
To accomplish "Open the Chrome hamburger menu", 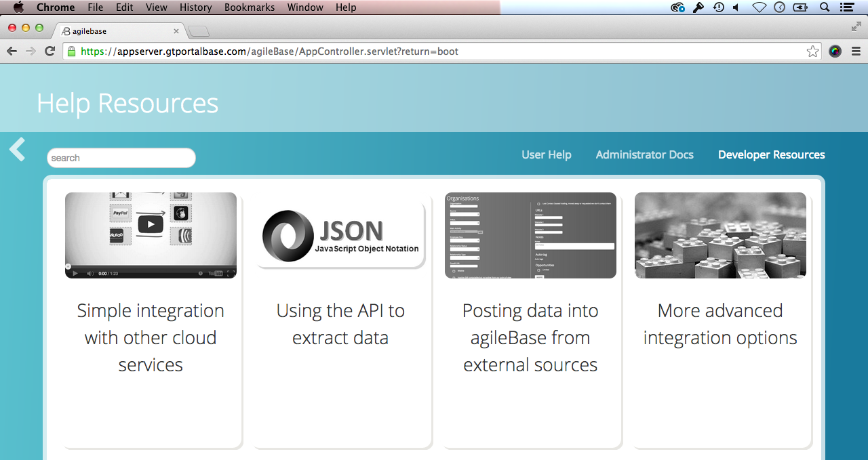I will (x=856, y=51).
